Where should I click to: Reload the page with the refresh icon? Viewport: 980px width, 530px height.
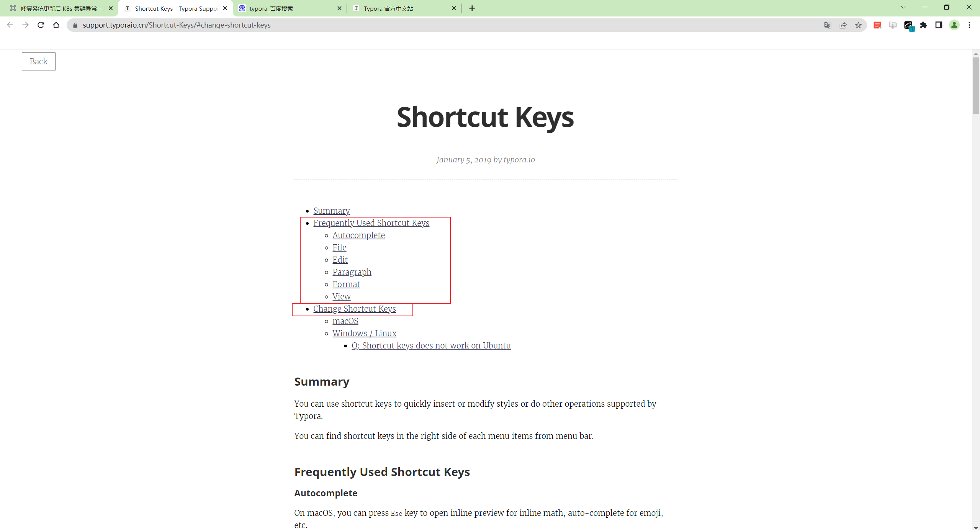click(x=41, y=25)
